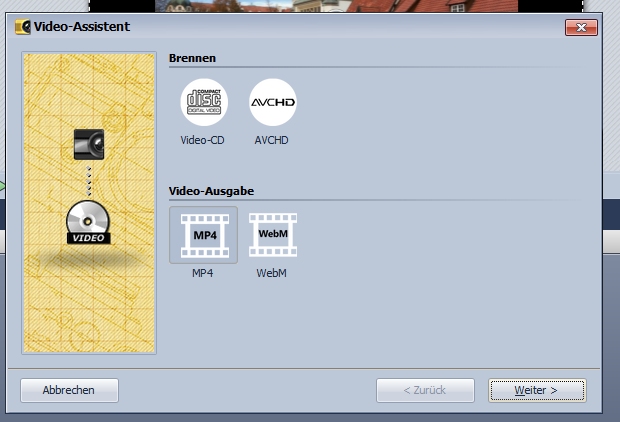Screen dimensions: 620x422
Task: Click the "MP4" label below the filmstrip
Action: pyautogui.click(x=204, y=272)
